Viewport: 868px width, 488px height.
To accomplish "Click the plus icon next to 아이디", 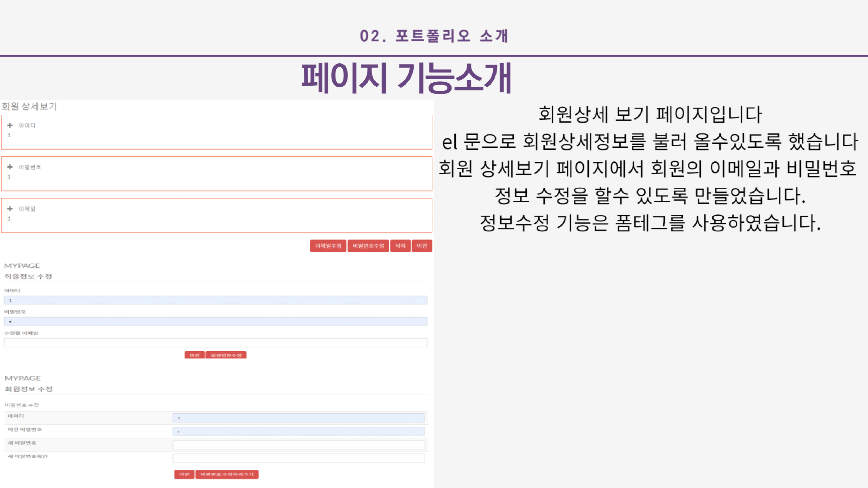I will [x=10, y=125].
